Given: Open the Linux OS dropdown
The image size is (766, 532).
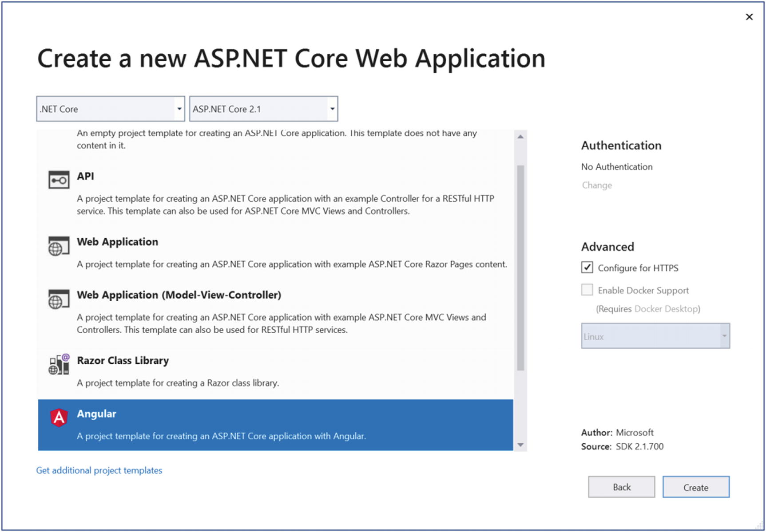Looking at the screenshot, I should 655,336.
